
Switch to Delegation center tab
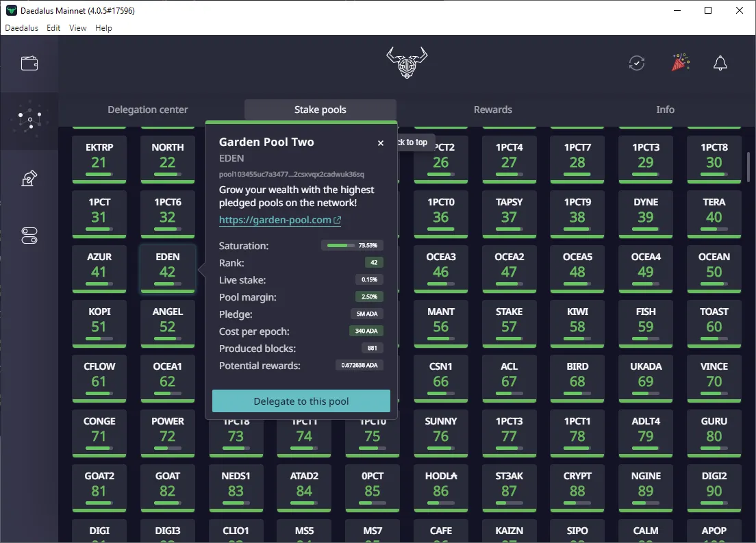[147, 110]
